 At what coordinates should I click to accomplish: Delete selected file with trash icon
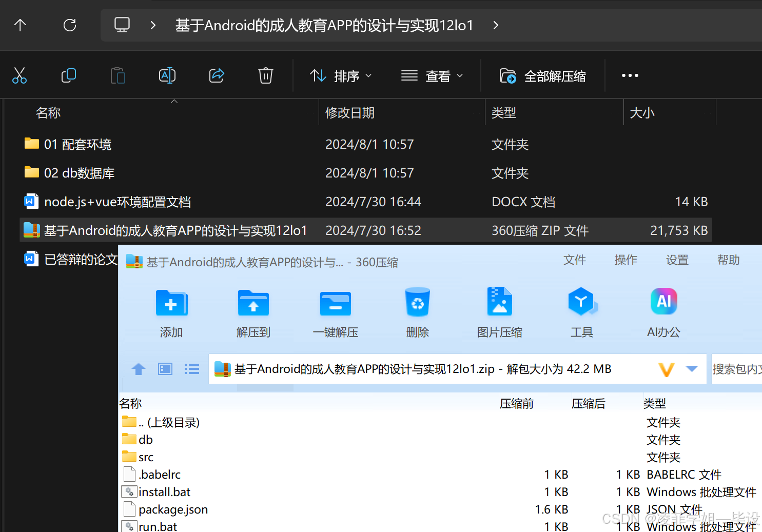pyautogui.click(x=266, y=76)
